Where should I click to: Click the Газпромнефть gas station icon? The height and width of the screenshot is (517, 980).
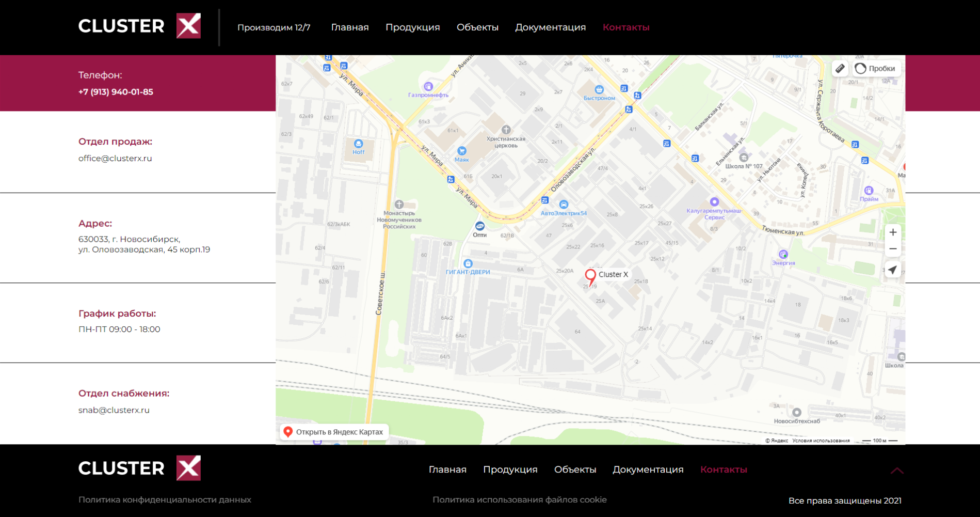[x=428, y=86]
